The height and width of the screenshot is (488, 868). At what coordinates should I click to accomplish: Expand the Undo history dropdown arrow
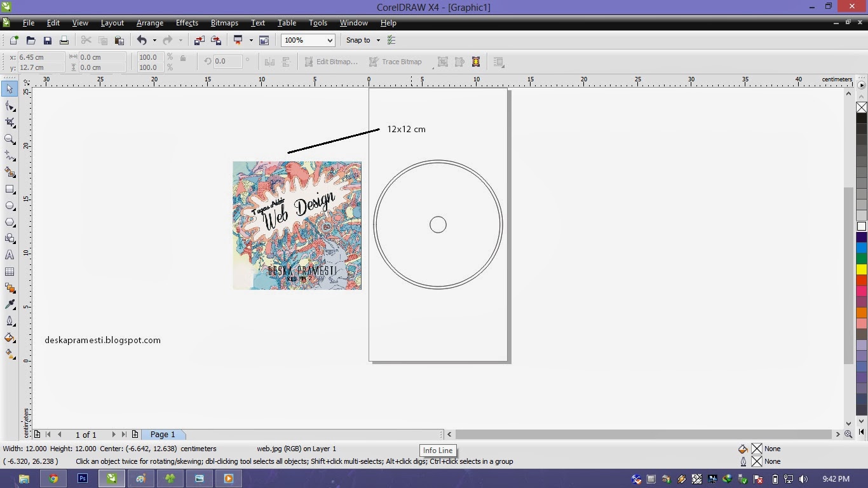click(154, 40)
